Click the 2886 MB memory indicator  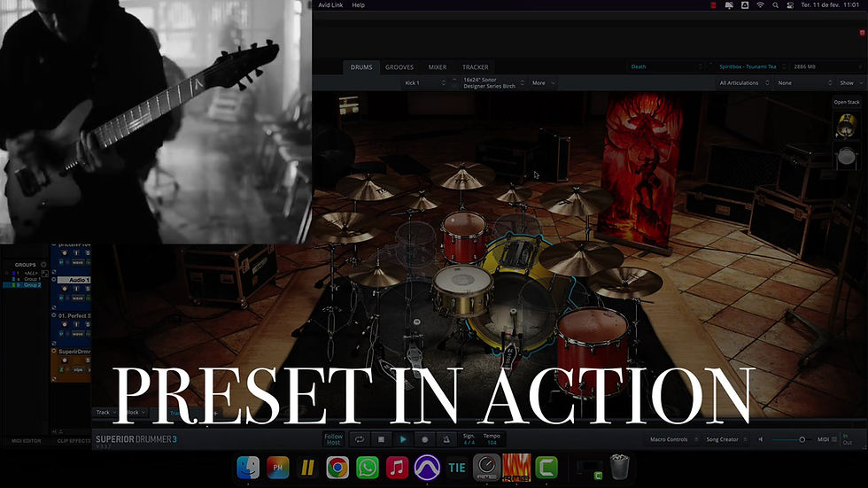click(804, 67)
